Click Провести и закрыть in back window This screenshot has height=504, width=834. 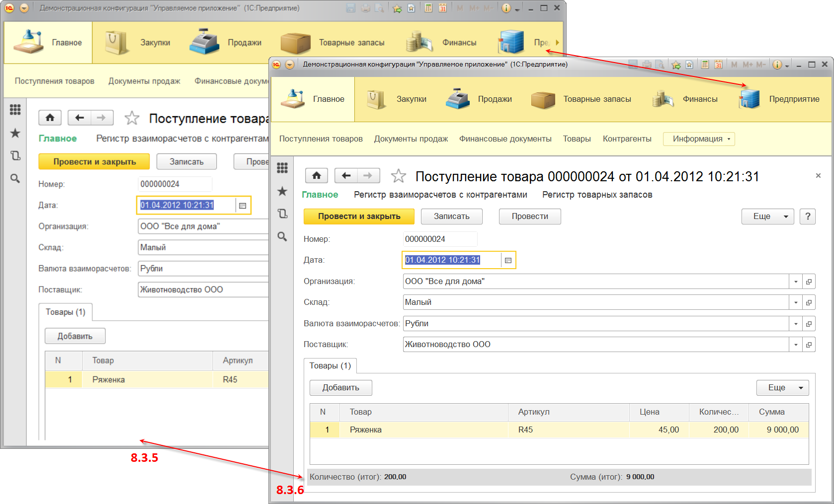pos(94,162)
